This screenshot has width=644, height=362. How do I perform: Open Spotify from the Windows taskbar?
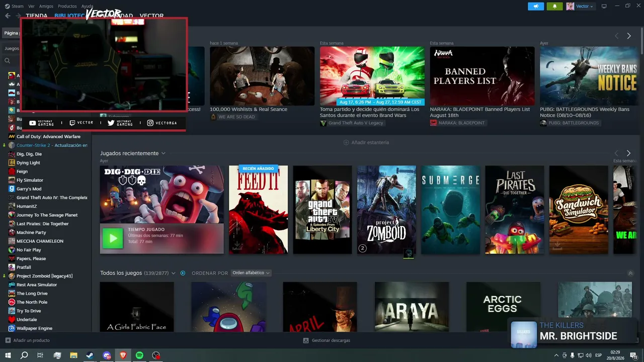click(139, 355)
